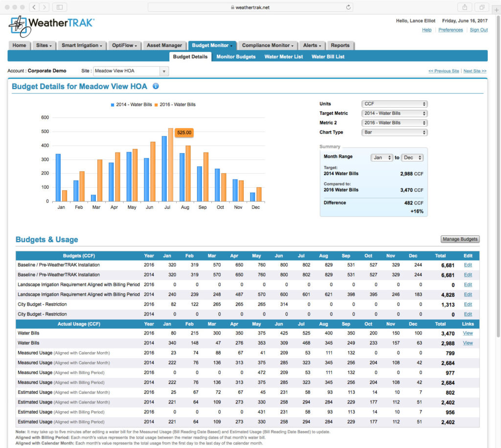
Task: Open the Site dropdown showing Meadow View HOA
Action: [x=131, y=71]
